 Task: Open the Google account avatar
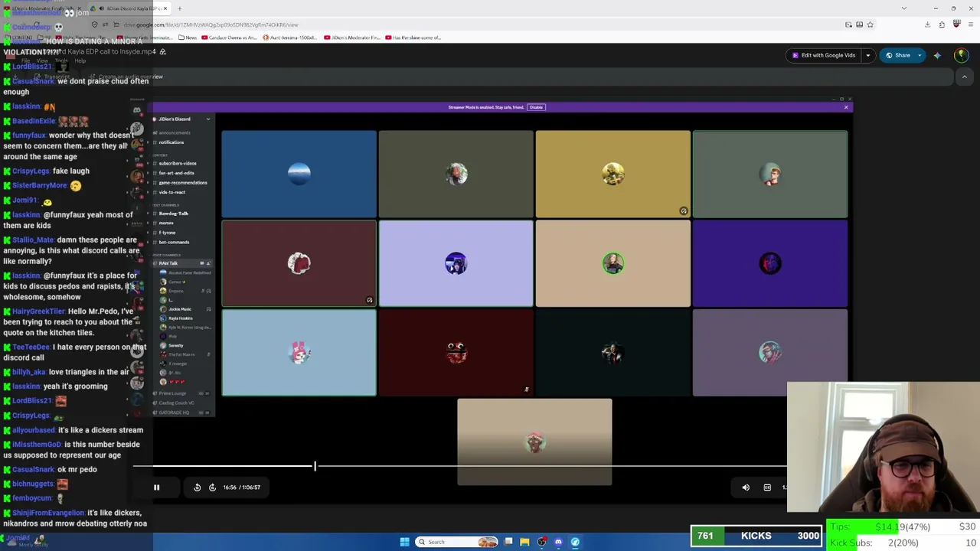[x=961, y=55]
